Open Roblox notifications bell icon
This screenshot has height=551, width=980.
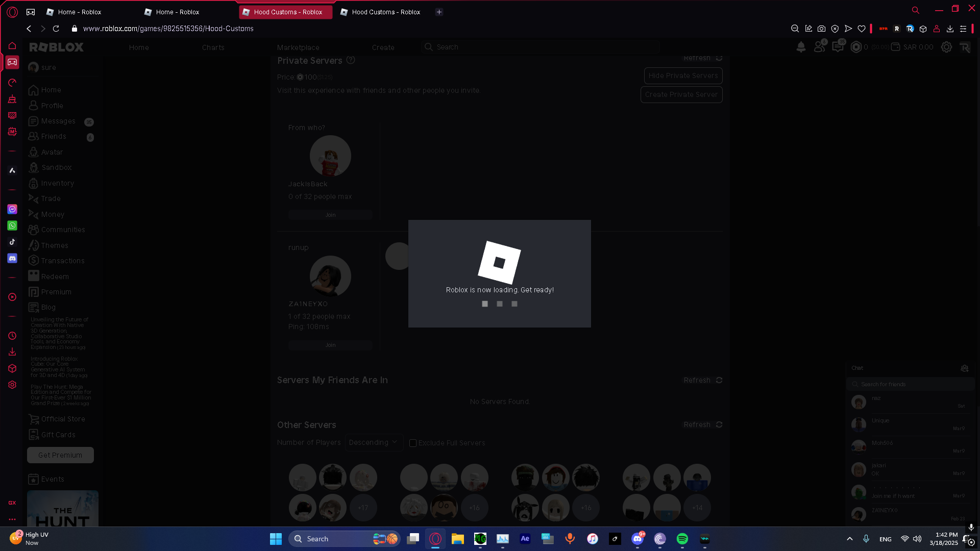coord(801,47)
